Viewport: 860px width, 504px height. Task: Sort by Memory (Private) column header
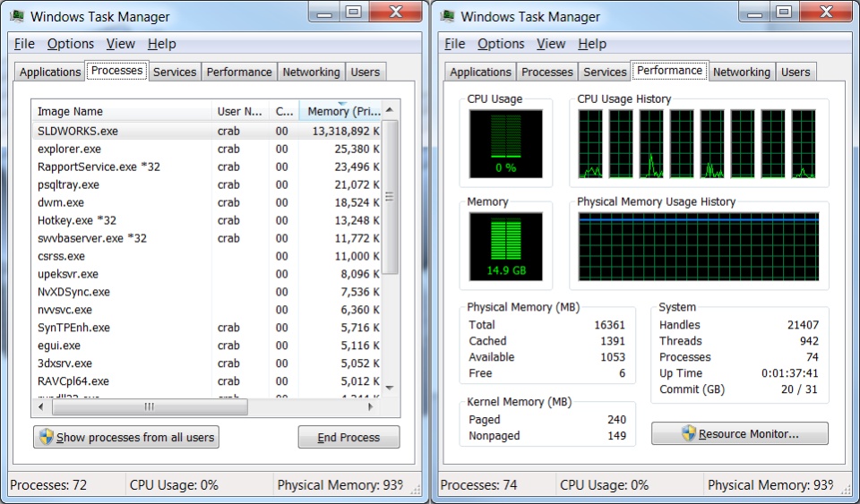click(340, 111)
